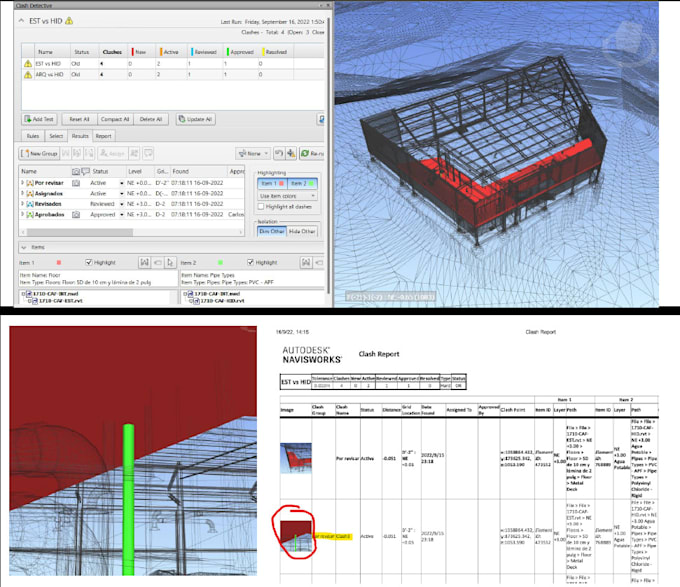680x587 pixels.
Task: Click the comments column header icon
Action: tap(85, 171)
